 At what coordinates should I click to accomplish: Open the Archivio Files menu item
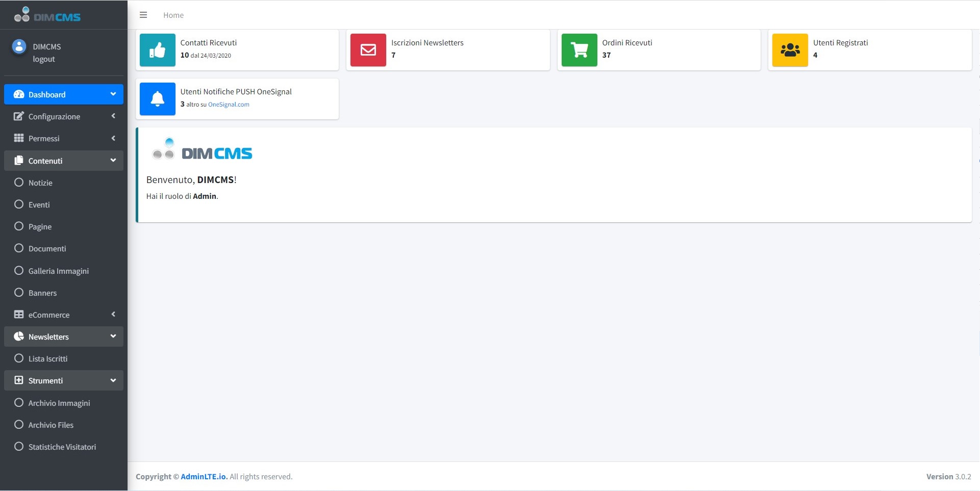64,425
